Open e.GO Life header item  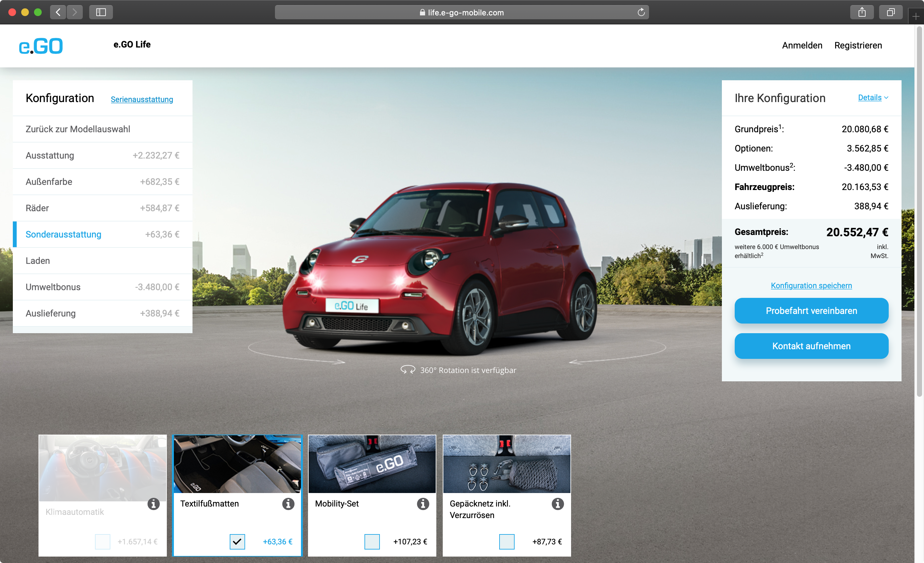(x=132, y=44)
